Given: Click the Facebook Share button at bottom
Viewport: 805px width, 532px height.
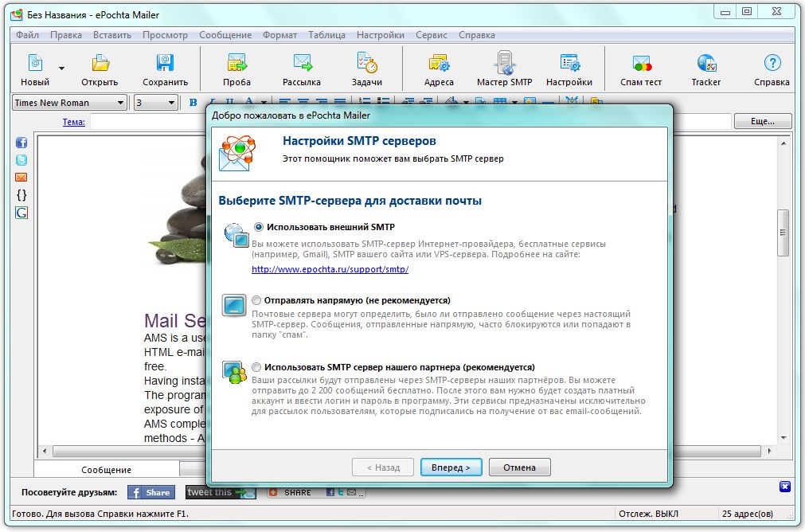Looking at the screenshot, I should 151,492.
